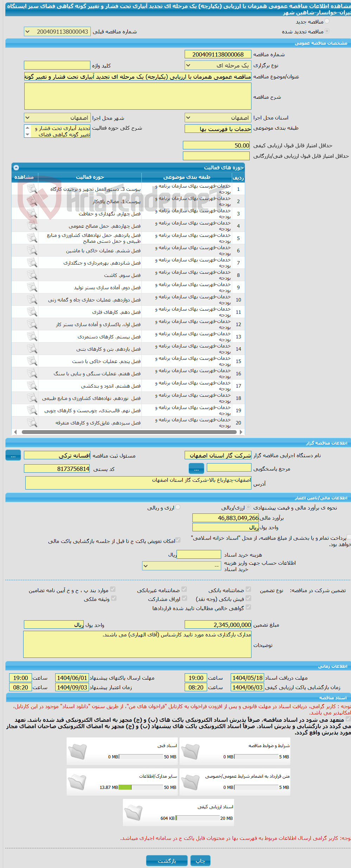
Task: Open نوع برگزاری dropdown
Action: point(218,65)
